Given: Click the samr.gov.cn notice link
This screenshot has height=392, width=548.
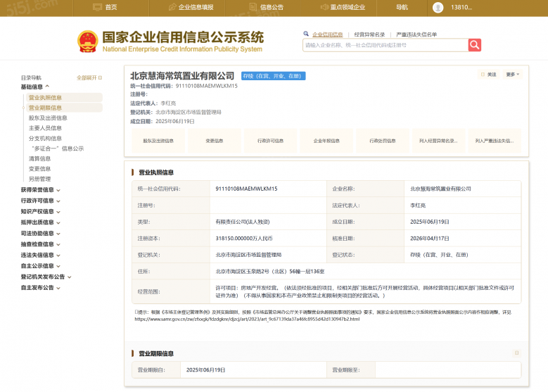Looking at the screenshot, I should 247,319.
